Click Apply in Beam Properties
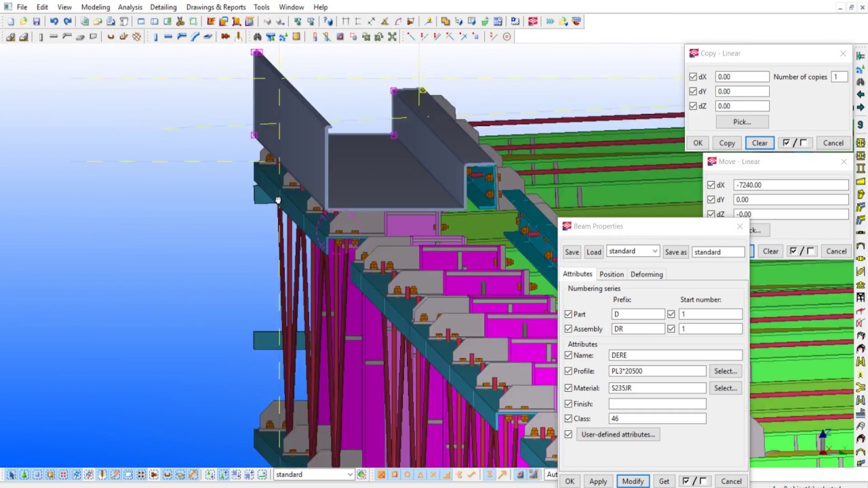Image resolution: width=868 pixels, height=488 pixels. [598, 481]
